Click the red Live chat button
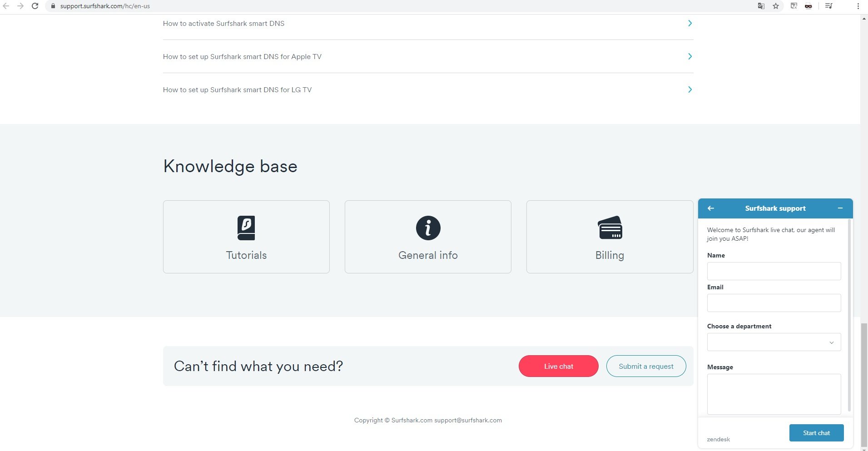The image size is (868, 451). pos(559,366)
